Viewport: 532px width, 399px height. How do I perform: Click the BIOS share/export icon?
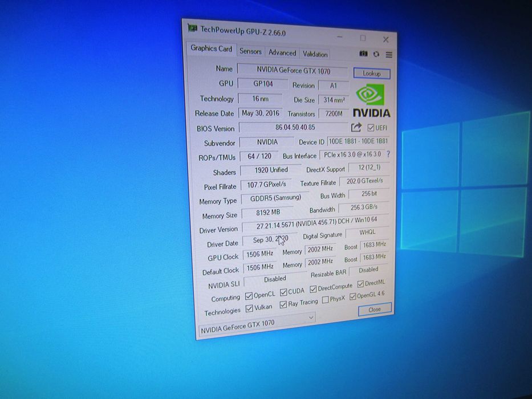[x=356, y=127]
